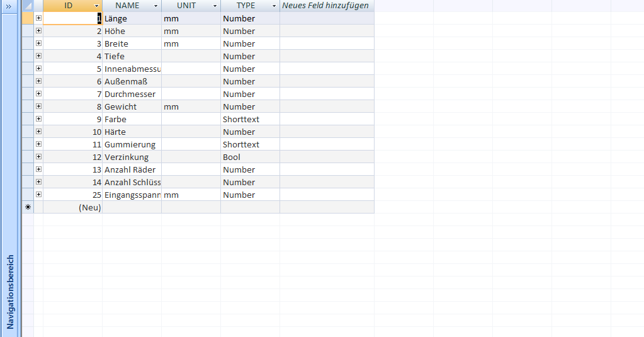This screenshot has height=337, width=644.
Task: Expand the navigation pane with double chevron
Action: tap(9, 6)
